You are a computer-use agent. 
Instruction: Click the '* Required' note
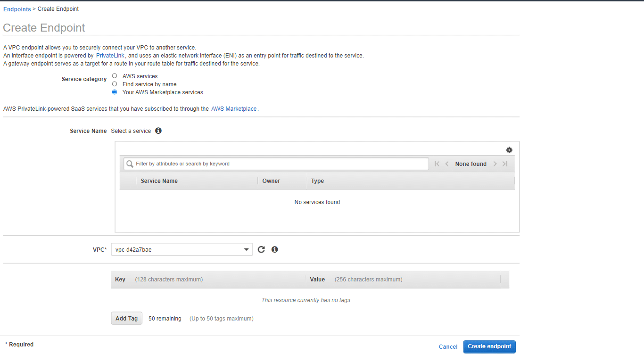(x=19, y=345)
